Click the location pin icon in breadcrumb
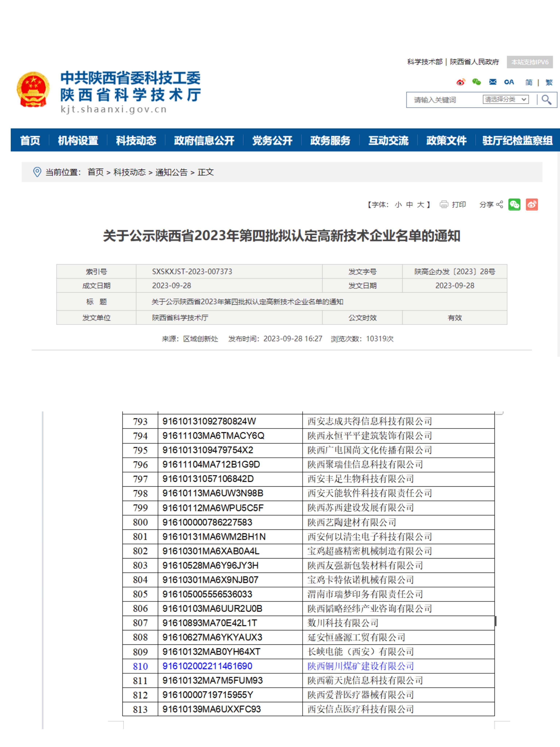The height and width of the screenshot is (747, 560). pyautogui.click(x=37, y=172)
